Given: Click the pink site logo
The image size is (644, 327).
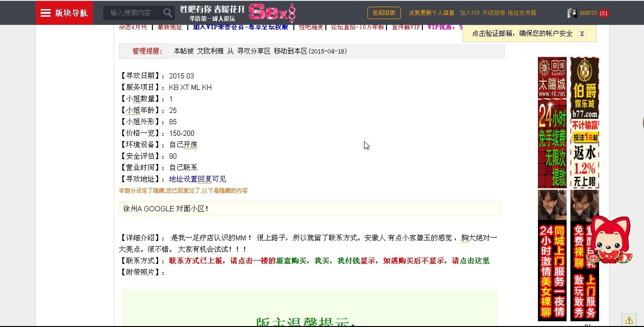Looking at the screenshot, I should 272,13.
